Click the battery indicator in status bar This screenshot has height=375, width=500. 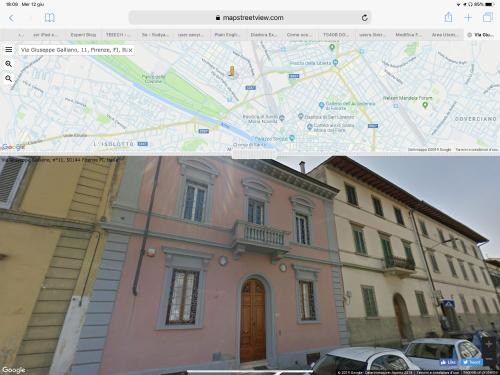489,4
